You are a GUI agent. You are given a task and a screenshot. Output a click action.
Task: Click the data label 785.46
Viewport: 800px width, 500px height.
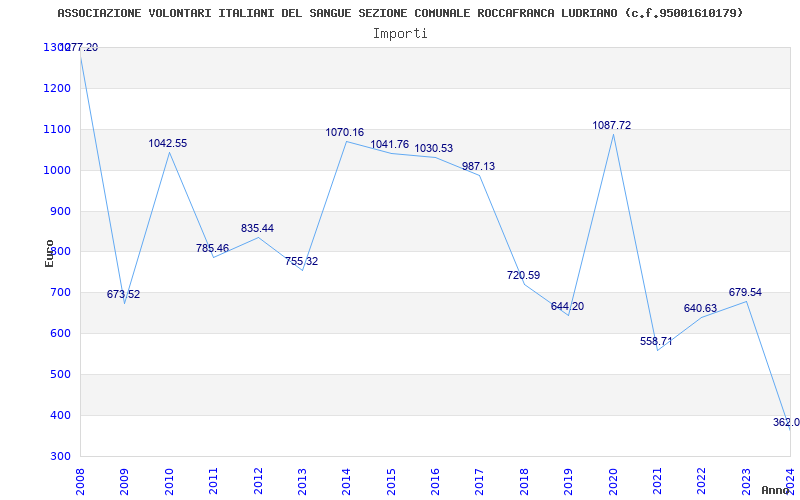[212, 248]
